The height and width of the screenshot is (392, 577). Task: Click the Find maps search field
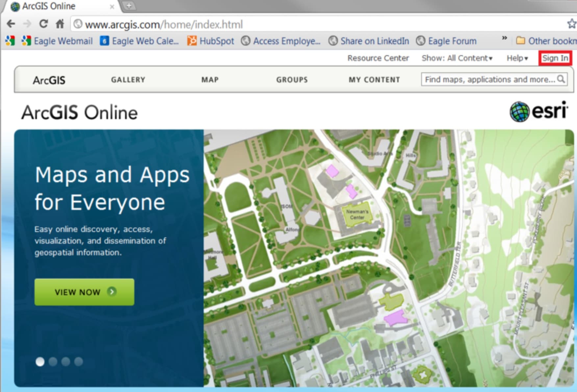pyautogui.click(x=489, y=80)
